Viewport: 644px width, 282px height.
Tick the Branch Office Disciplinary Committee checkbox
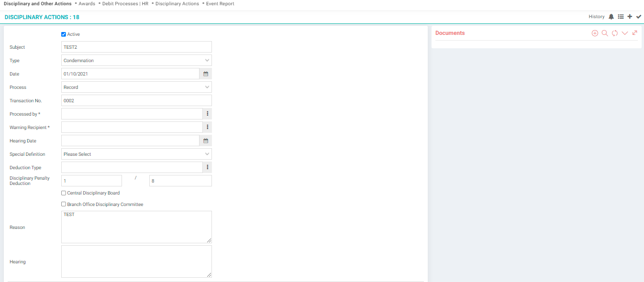coord(64,205)
